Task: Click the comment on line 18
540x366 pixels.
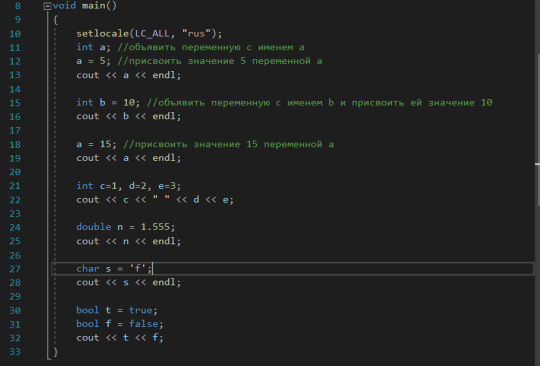Action: click(x=229, y=144)
